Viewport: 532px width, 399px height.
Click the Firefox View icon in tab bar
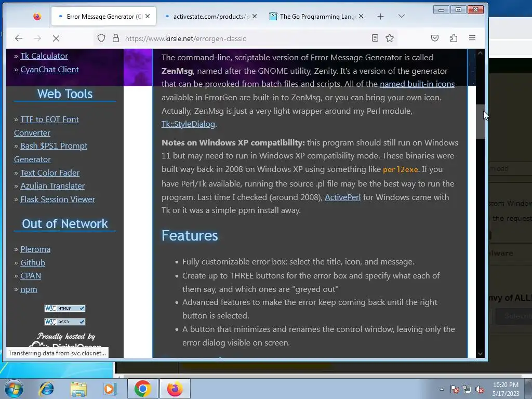click(x=37, y=16)
